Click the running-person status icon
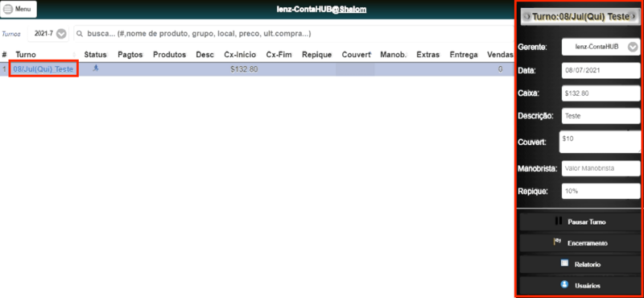The image size is (644, 298). point(96,68)
